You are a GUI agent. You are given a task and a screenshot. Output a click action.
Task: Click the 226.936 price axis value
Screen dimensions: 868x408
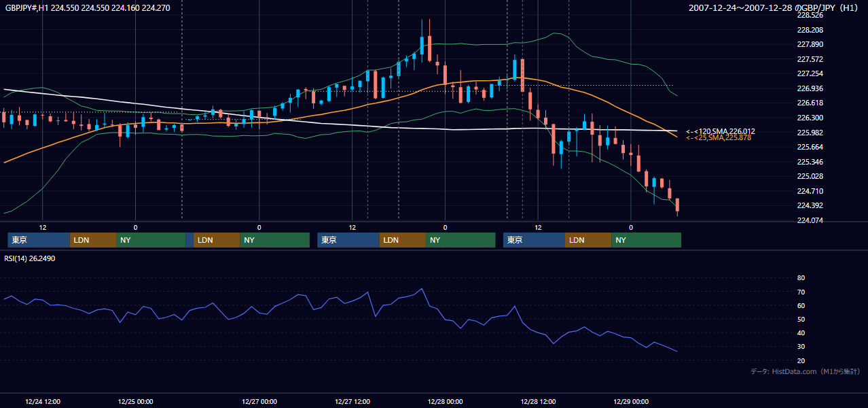click(x=810, y=88)
